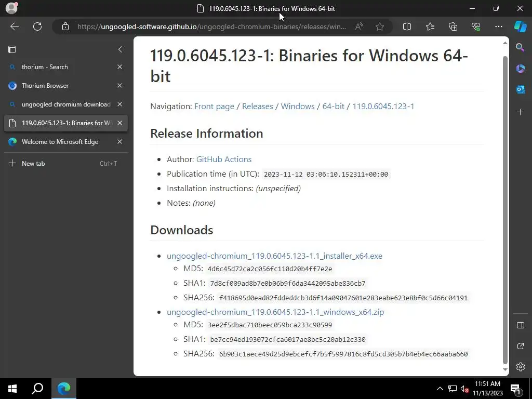Open the Windows Start menu
Image resolution: width=532 pixels, height=399 pixels.
pos(12,389)
